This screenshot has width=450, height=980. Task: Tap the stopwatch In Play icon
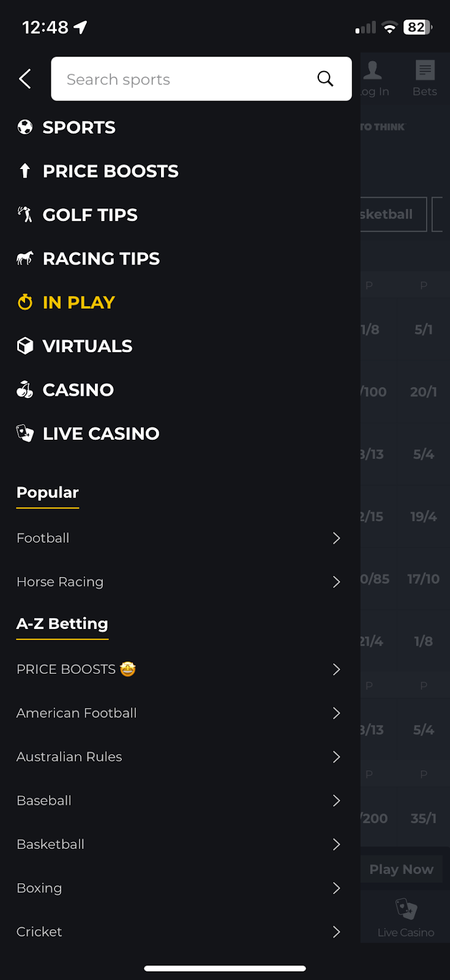click(25, 303)
